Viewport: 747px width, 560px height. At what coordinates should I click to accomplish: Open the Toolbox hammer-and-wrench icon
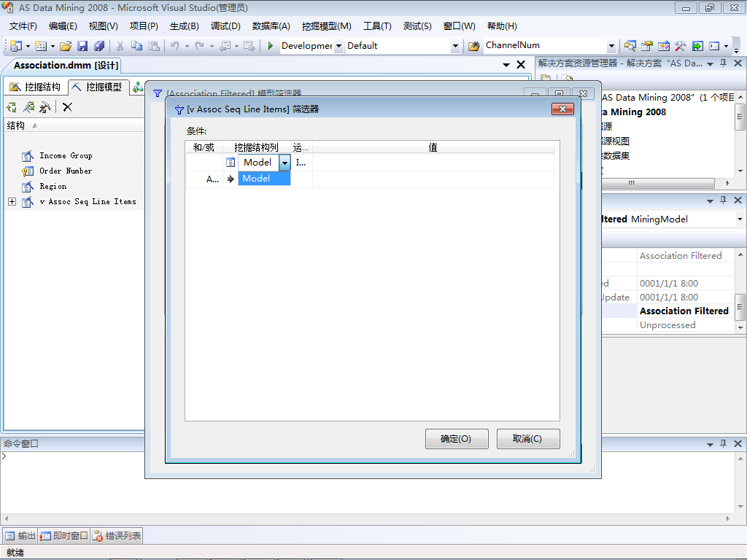(681, 46)
